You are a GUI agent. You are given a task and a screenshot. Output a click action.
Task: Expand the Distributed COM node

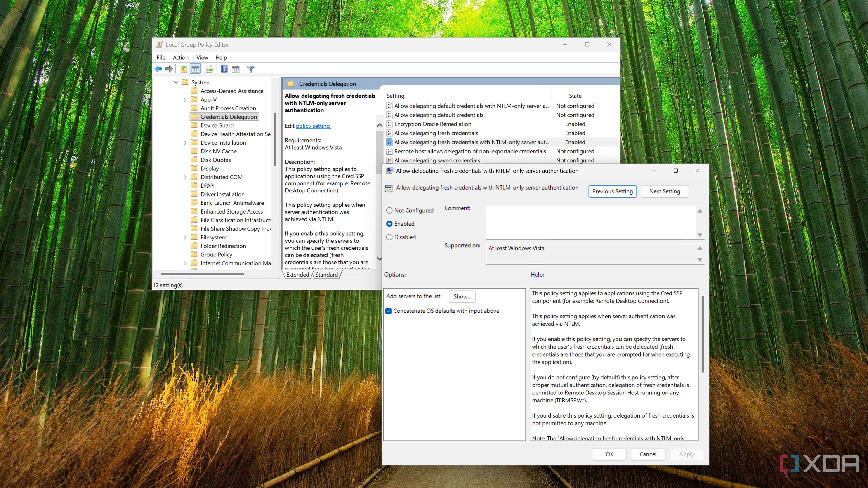[x=185, y=177]
